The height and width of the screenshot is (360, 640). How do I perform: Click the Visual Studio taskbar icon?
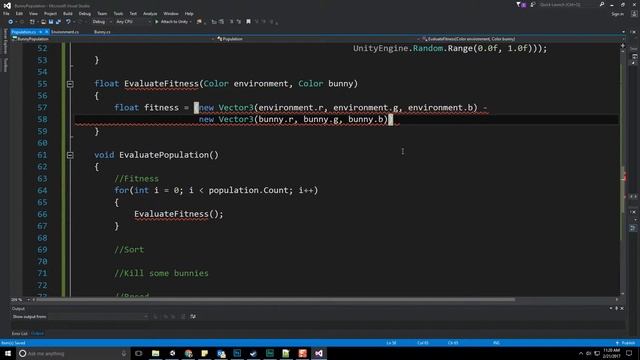pyautogui.click(x=319, y=353)
